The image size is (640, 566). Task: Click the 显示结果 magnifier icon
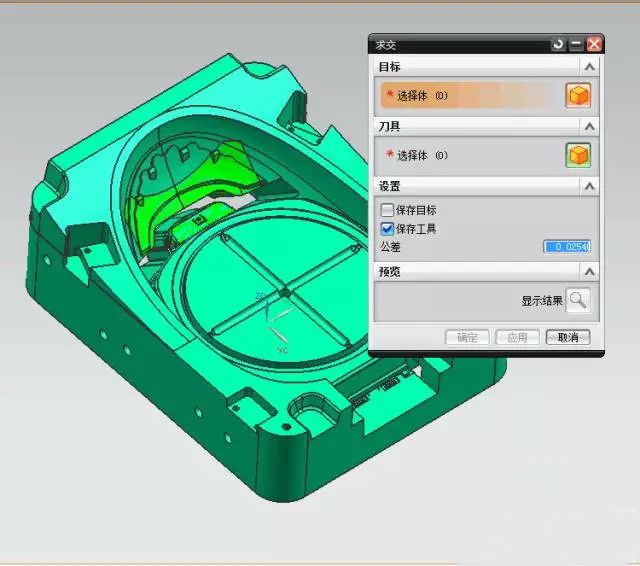[x=578, y=299]
